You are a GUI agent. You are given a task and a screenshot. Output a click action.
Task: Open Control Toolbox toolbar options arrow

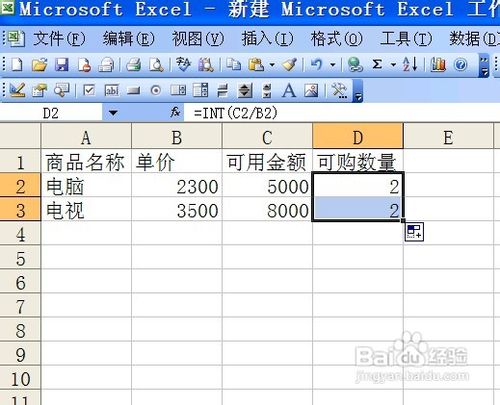(x=358, y=91)
